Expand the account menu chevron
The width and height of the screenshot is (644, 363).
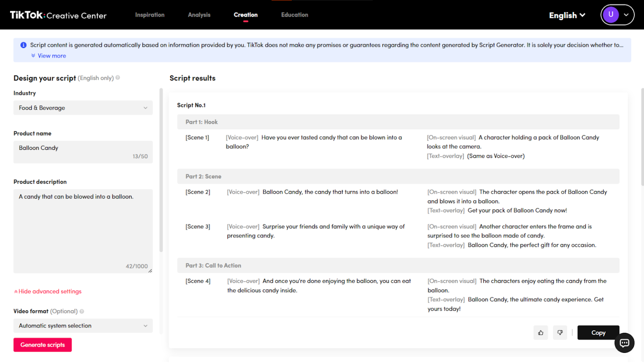626,15
